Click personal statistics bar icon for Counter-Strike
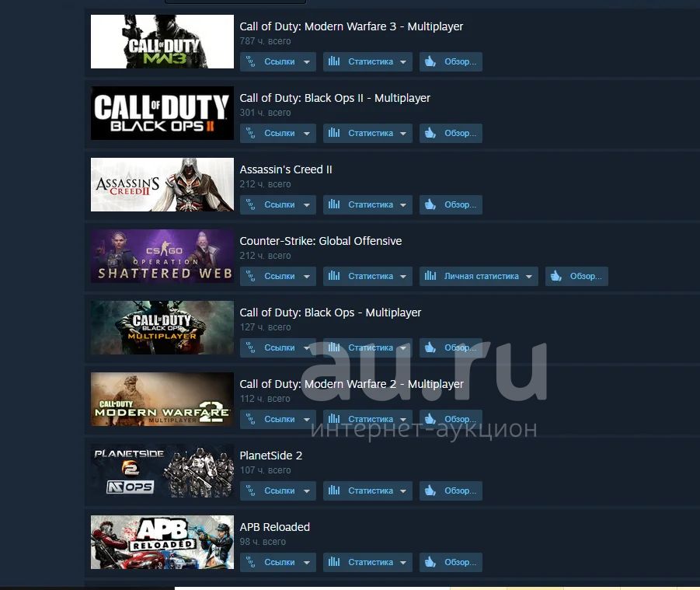 [x=430, y=276]
